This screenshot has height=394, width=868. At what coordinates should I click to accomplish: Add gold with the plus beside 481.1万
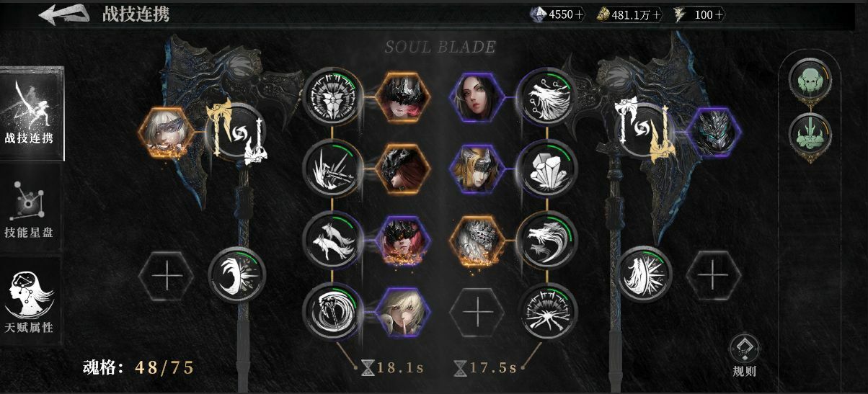pyautogui.click(x=657, y=14)
